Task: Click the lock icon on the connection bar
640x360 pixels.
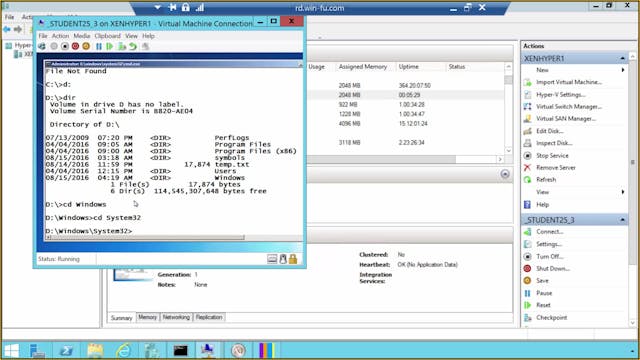Action: pos(186,8)
